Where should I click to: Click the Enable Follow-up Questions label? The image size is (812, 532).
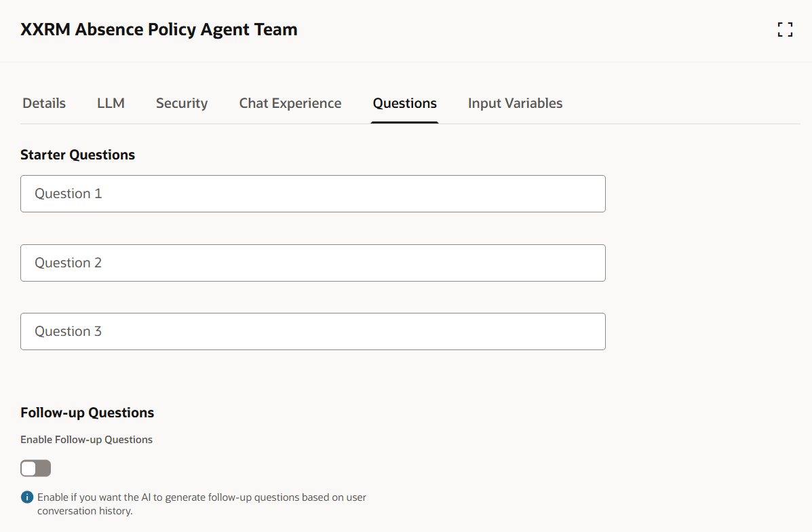[86, 439]
